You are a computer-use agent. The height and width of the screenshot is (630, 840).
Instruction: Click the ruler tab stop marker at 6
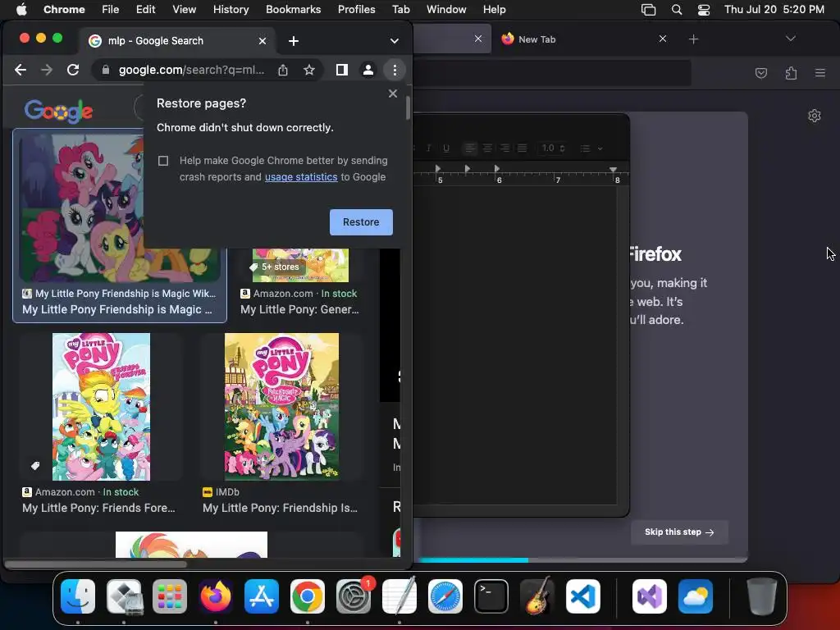[x=497, y=169]
